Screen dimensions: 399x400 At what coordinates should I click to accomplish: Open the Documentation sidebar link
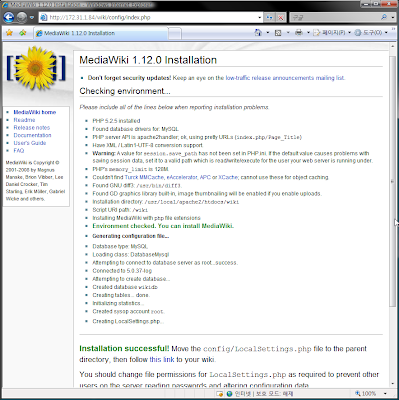tap(32, 135)
